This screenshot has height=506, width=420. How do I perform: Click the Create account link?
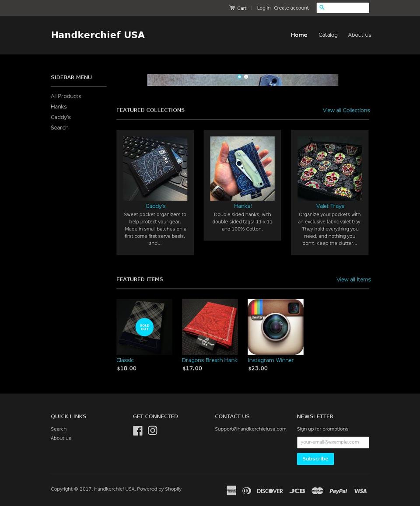(291, 8)
